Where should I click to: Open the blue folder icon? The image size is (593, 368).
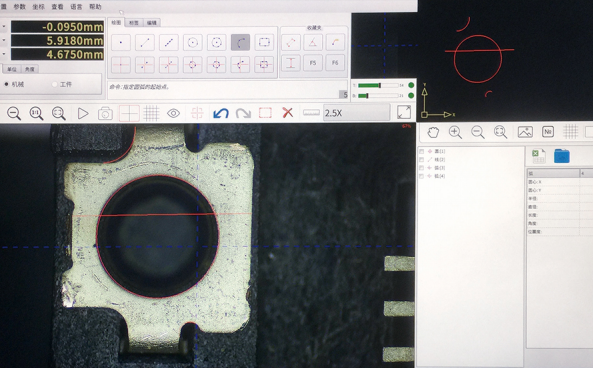[x=562, y=156]
